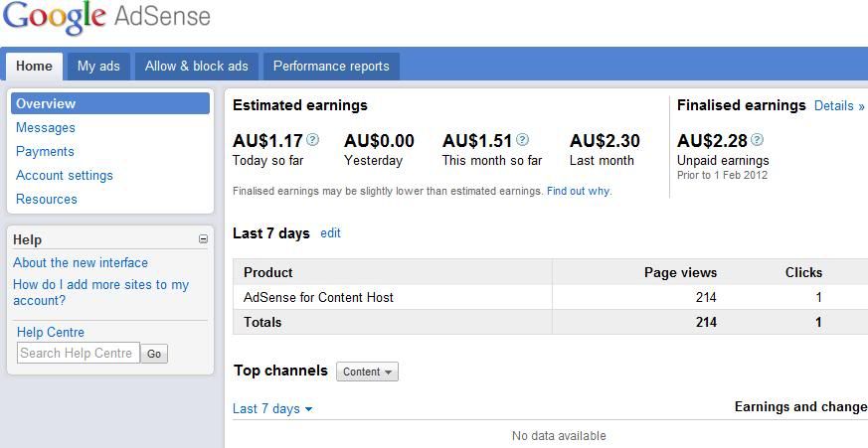Click the Go button for help search
The height and width of the screenshot is (448, 868).
[x=154, y=354]
